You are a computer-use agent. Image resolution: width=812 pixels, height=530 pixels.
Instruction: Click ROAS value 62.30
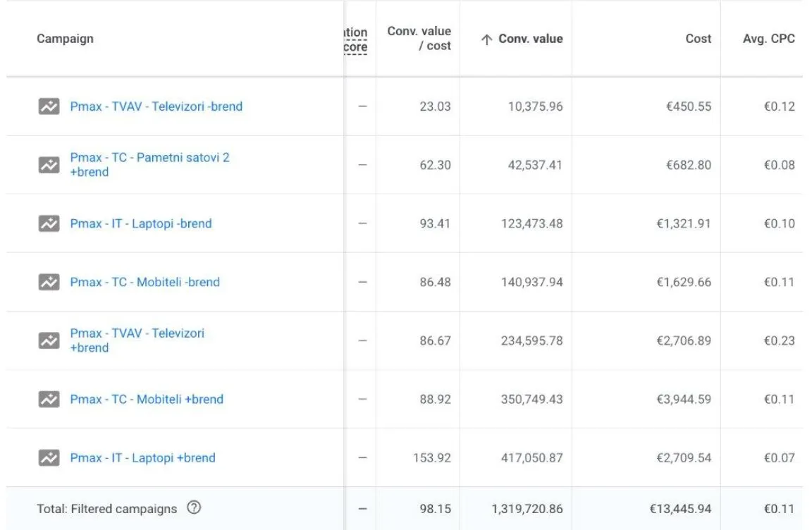pyautogui.click(x=435, y=165)
